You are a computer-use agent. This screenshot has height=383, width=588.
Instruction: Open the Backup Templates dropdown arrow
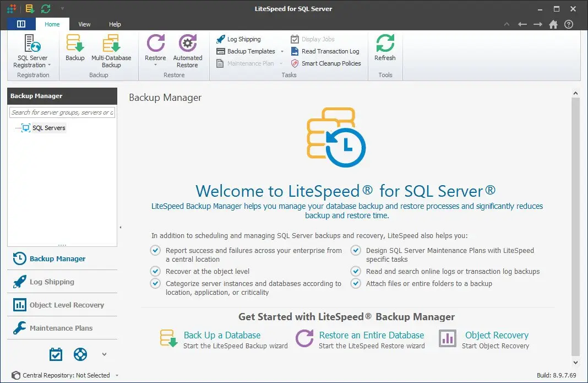(282, 51)
